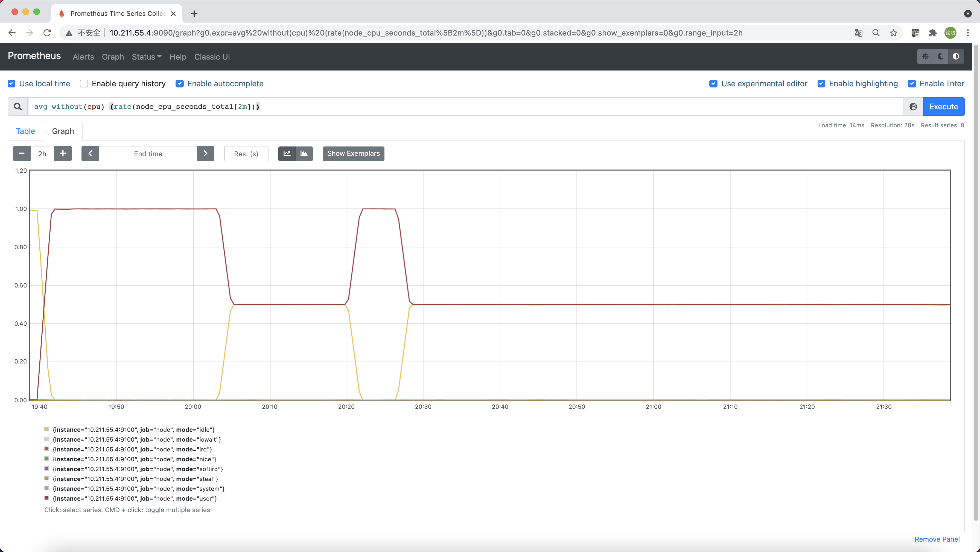
Task: Enable query history checkbox
Action: 84,84
